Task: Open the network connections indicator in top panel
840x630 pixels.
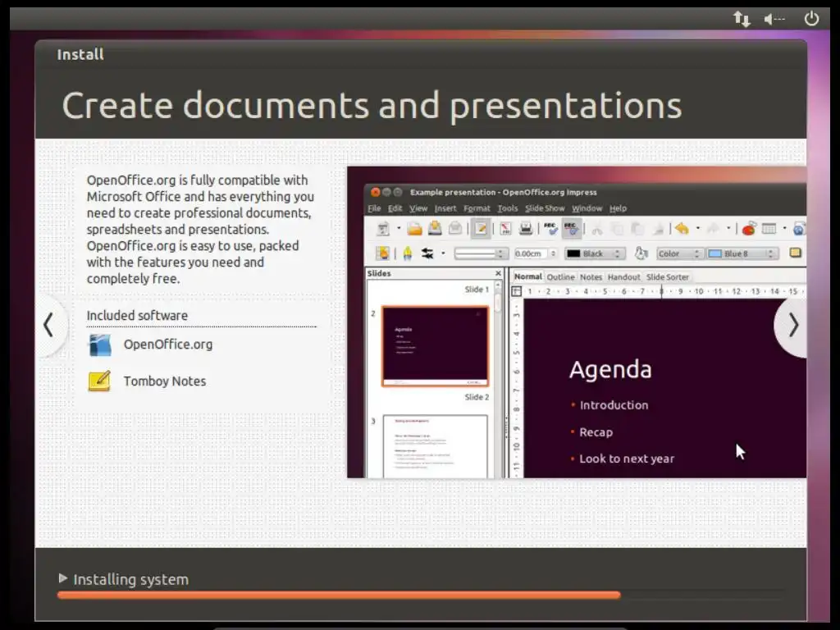Action: (x=742, y=20)
